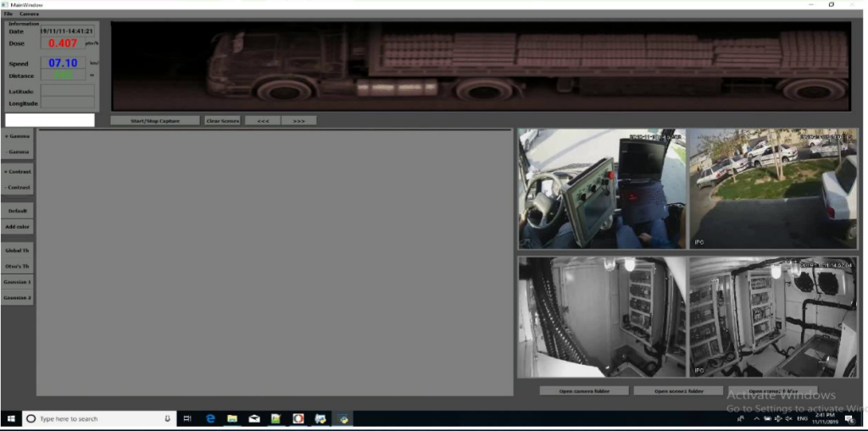Click the muted volume icon in system tray
This screenshot has width=868, height=431.
pos(789,418)
